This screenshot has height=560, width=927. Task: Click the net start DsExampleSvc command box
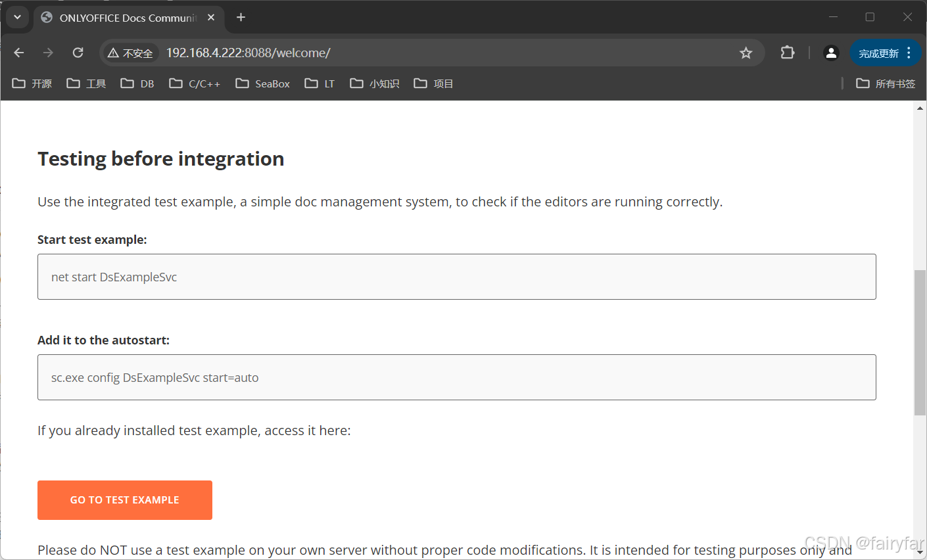457,277
